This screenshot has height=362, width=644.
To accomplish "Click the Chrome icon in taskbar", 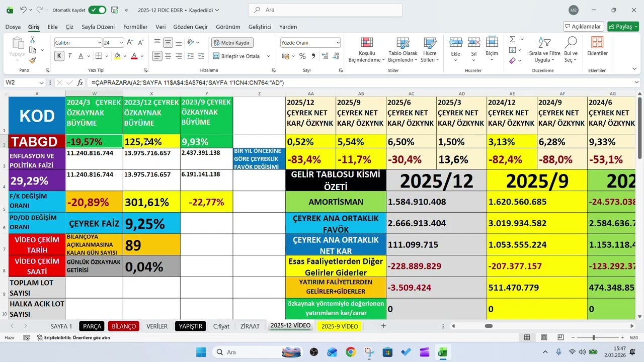I will point(351,352).
